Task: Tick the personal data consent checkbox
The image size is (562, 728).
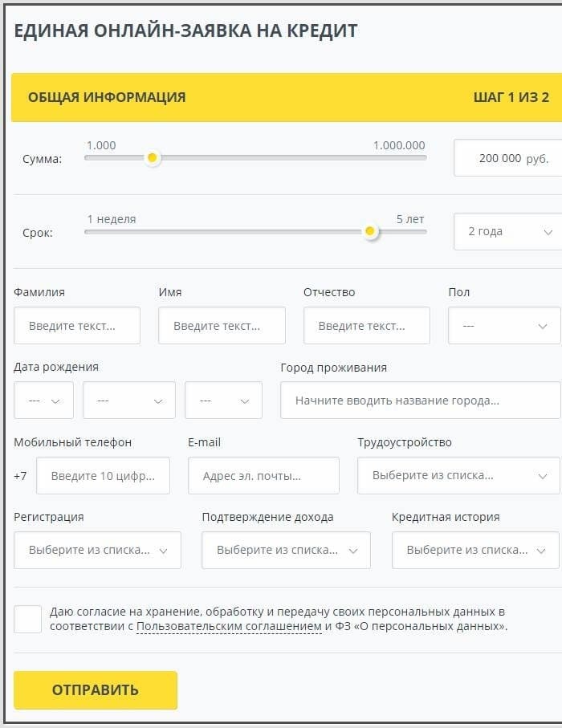Action: click(27, 619)
